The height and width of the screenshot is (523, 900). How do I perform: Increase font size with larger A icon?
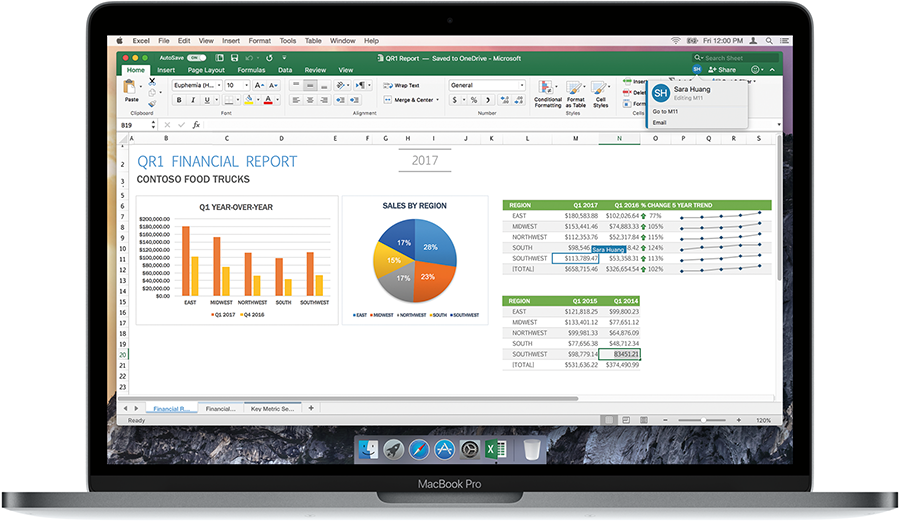[259, 85]
